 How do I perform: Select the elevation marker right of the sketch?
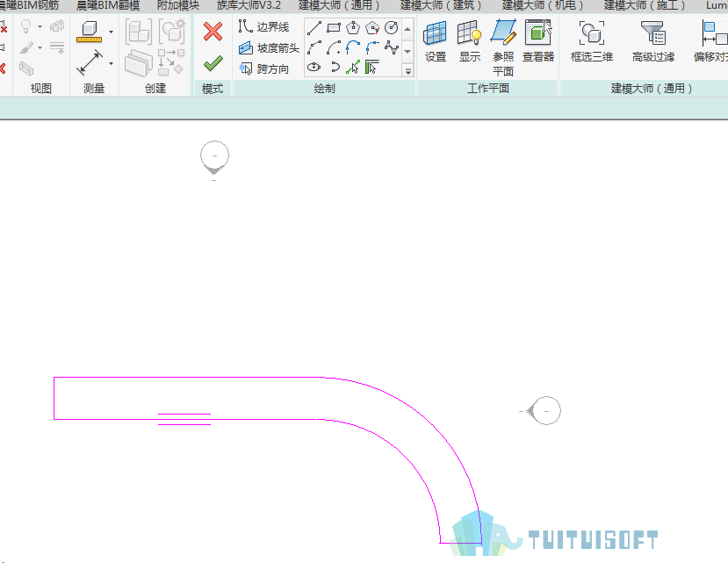[x=544, y=411]
